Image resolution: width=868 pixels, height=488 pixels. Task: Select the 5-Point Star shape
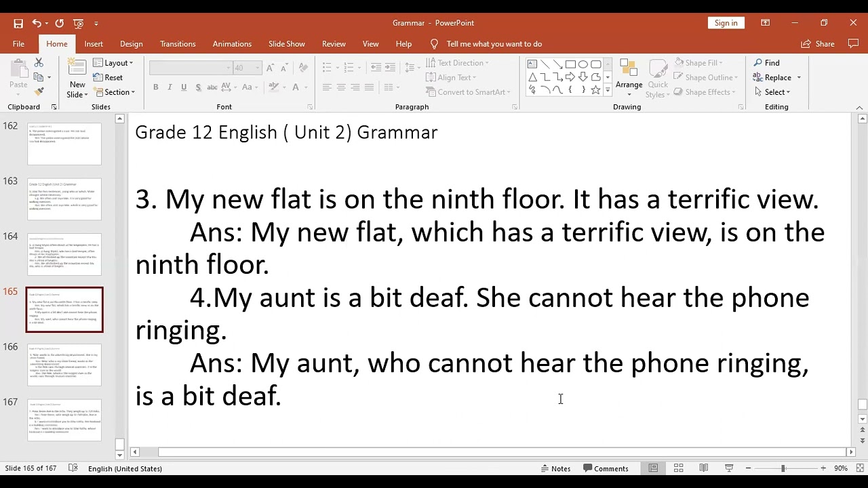click(x=595, y=90)
